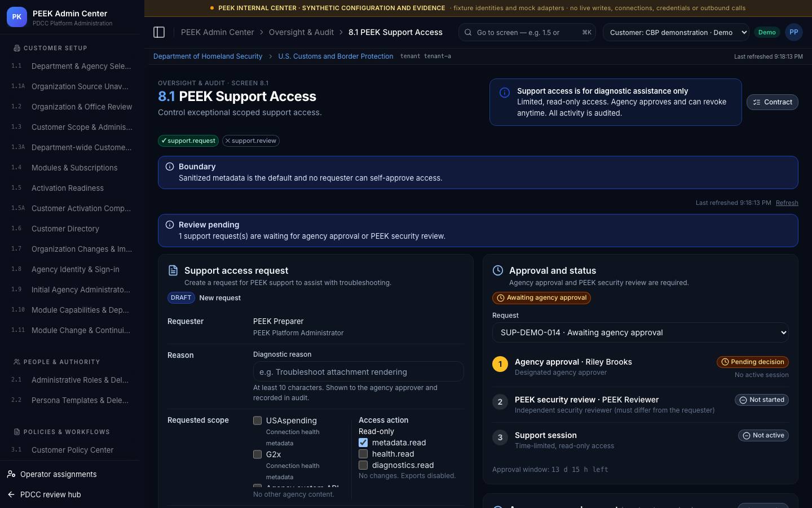Enable the diagnostics.read checkbox
Viewport: 812px width, 508px height.
click(x=363, y=465)
